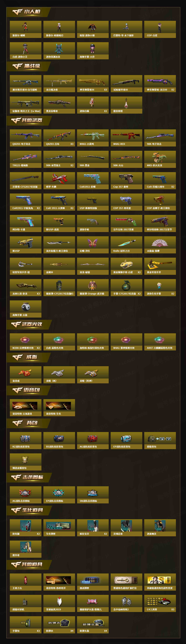The width and height of the screenshot is (186, 644).
Task: Select the 98K-黑金 sniper rifle icon
Action: coord(93,157)
